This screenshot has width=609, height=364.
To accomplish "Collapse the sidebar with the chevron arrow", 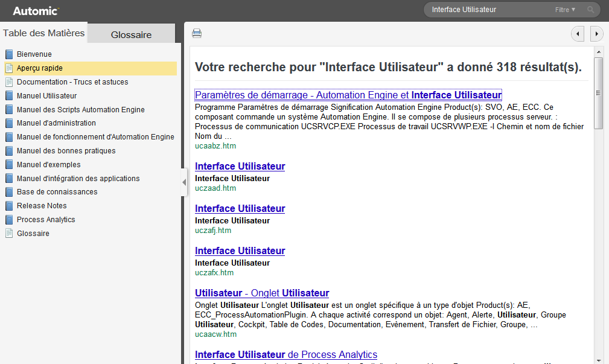I will 184,182.
